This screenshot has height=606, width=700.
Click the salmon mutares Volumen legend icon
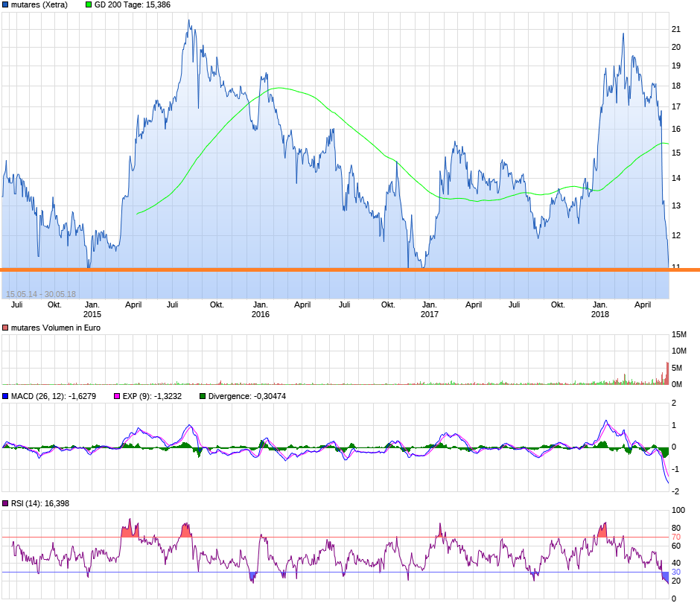(x=6, y=327)
